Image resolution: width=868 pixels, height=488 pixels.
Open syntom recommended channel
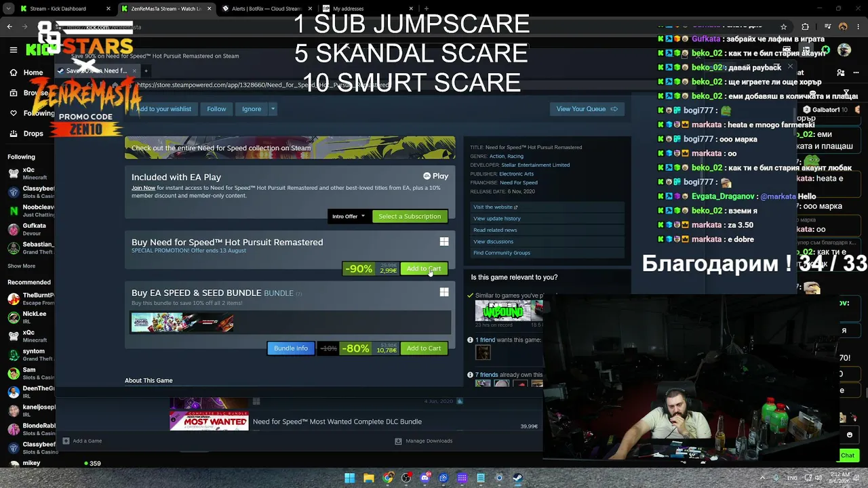coord(30,354)
